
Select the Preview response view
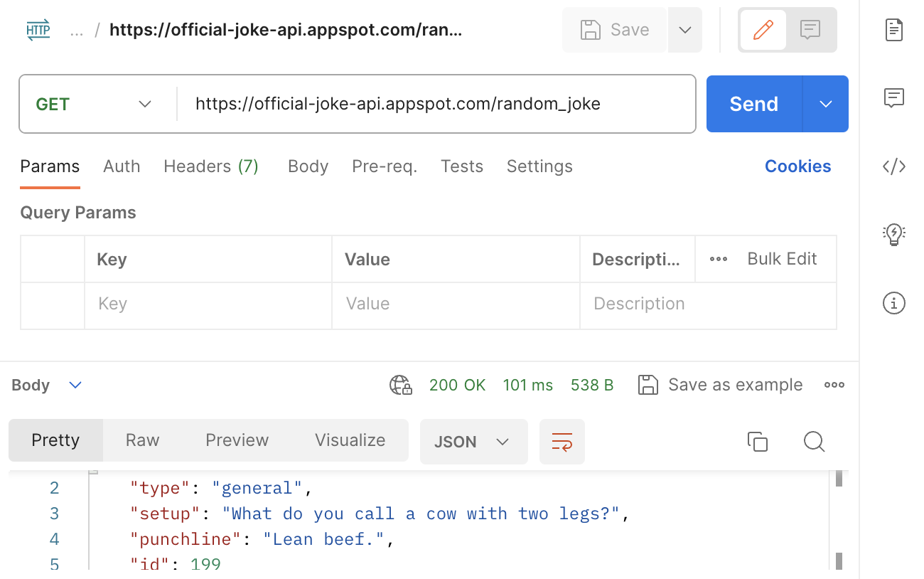(237, 440)
